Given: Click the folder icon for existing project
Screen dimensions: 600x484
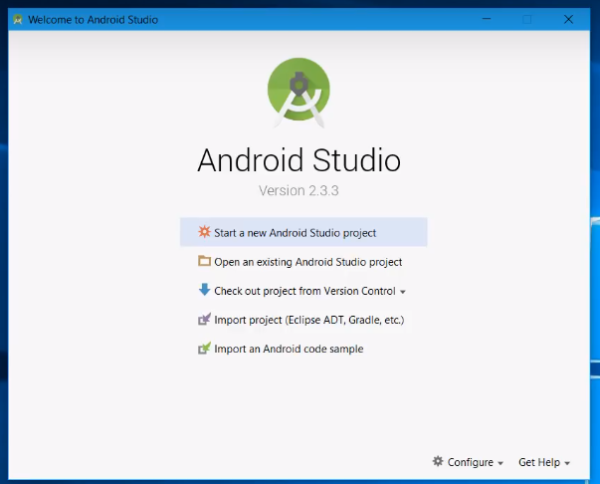Looking at the screenshot, I should point(204,262).
